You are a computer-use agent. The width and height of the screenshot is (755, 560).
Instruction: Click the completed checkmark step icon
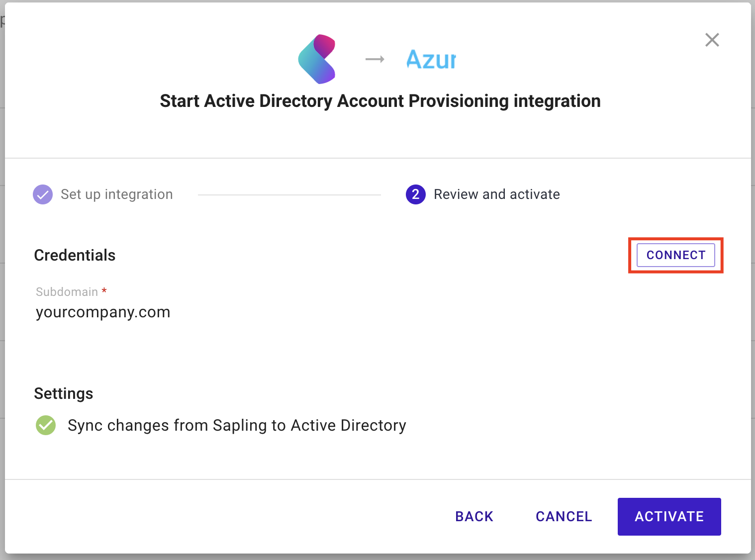(x=43, y=194)
